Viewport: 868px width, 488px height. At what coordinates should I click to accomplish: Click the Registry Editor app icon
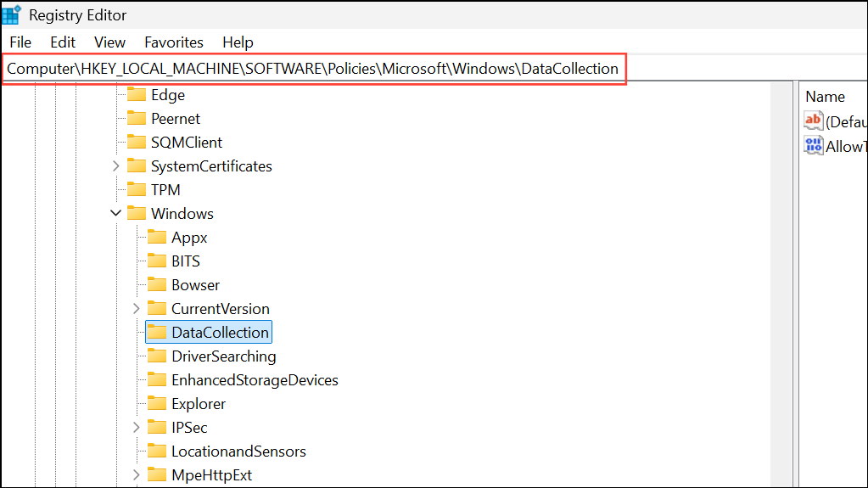tap(12, 15)
